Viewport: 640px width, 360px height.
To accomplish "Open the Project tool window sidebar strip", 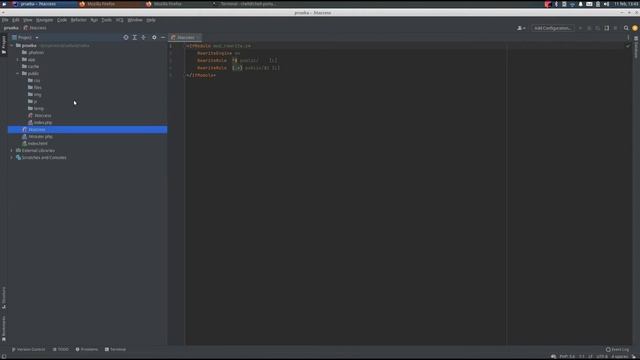I will click(x=4, y=44).
